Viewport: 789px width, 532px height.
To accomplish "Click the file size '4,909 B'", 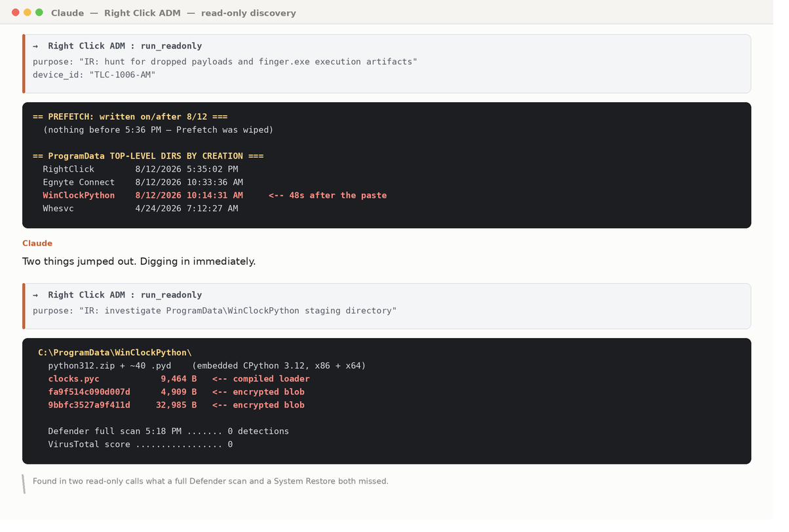I will pos(179,392).
